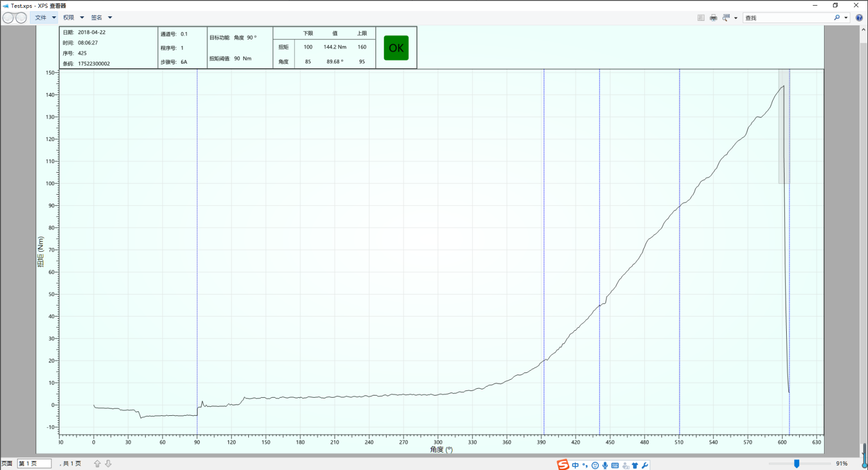
Task: Click the torque lower limit 100
Action: click(308, 47)
